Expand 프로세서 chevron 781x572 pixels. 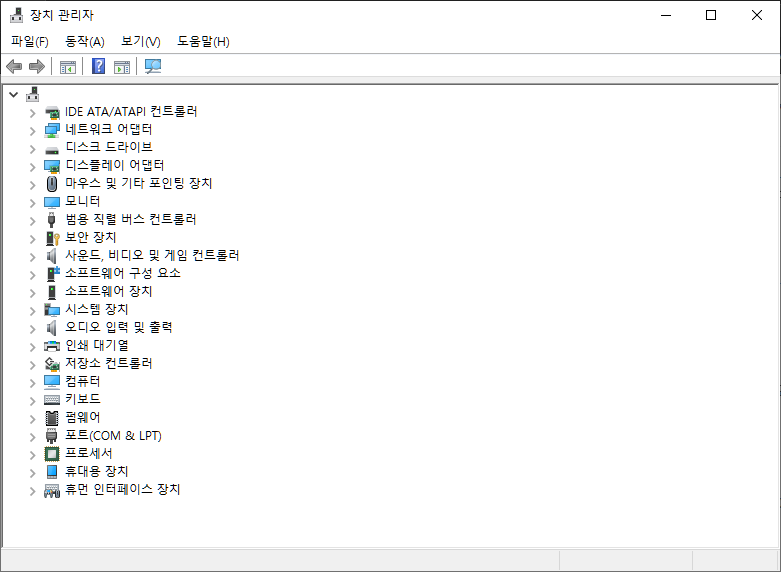[x=32, y=455]
